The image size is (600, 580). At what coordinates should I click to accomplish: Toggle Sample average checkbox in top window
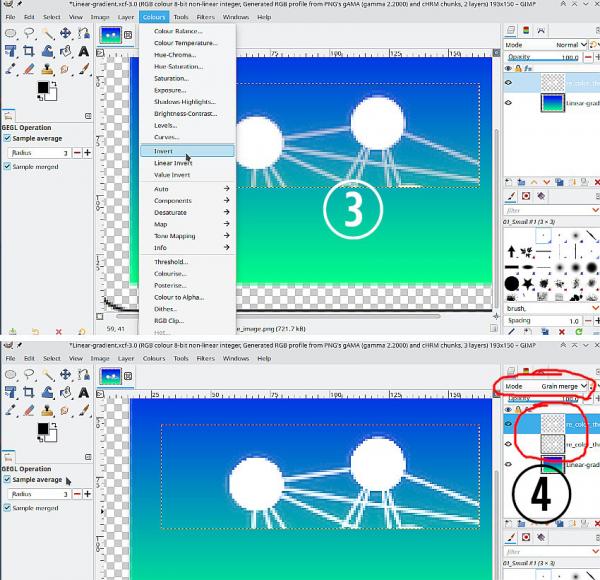tap(7, 138)
